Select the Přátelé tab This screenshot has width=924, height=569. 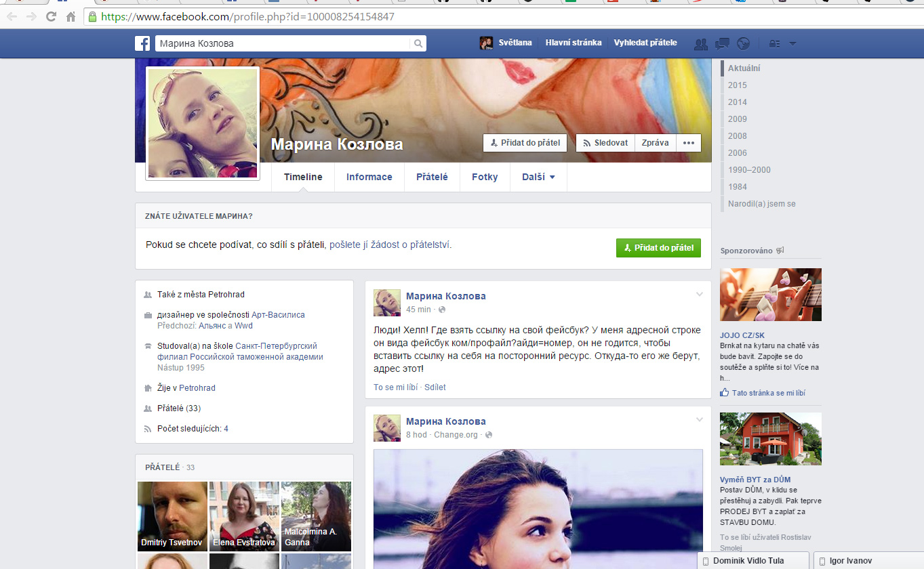click(x=432, y=177)
